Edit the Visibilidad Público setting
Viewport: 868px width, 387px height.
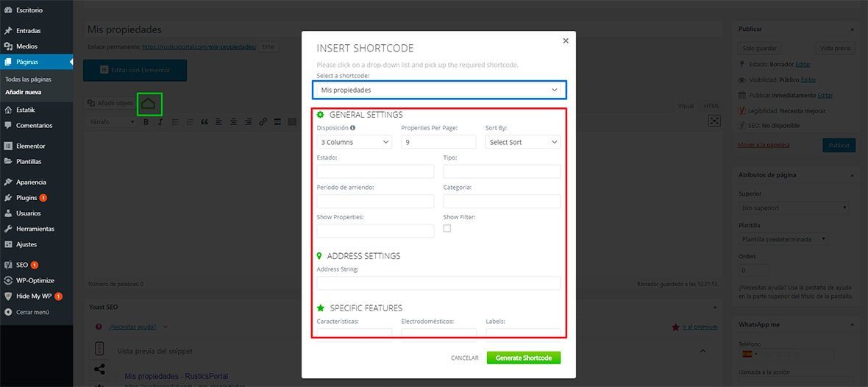pyautogui.click(x=808, y=79)
